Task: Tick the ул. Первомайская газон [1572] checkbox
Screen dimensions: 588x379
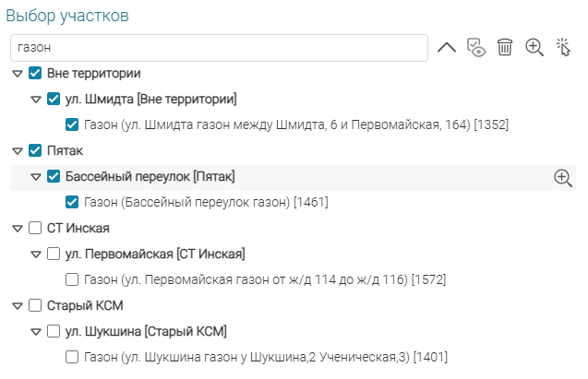Action: point(72,279)
